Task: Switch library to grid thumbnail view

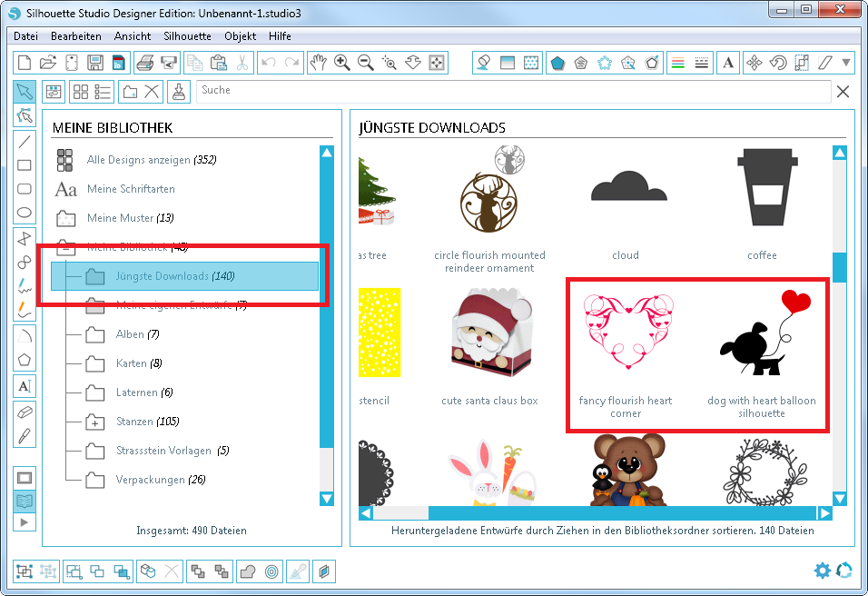Action: (x=81, y=92)
